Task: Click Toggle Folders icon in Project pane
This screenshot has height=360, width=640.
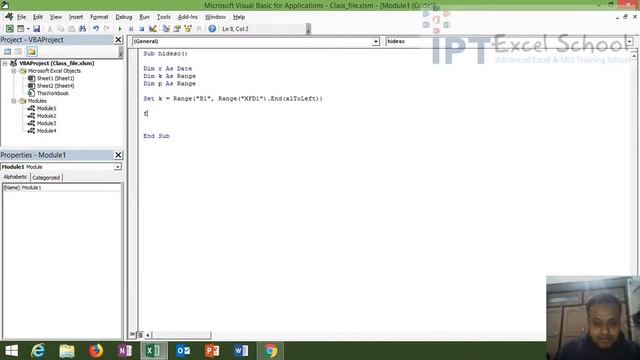Action: pyautogui.click(x=32, y=51)
